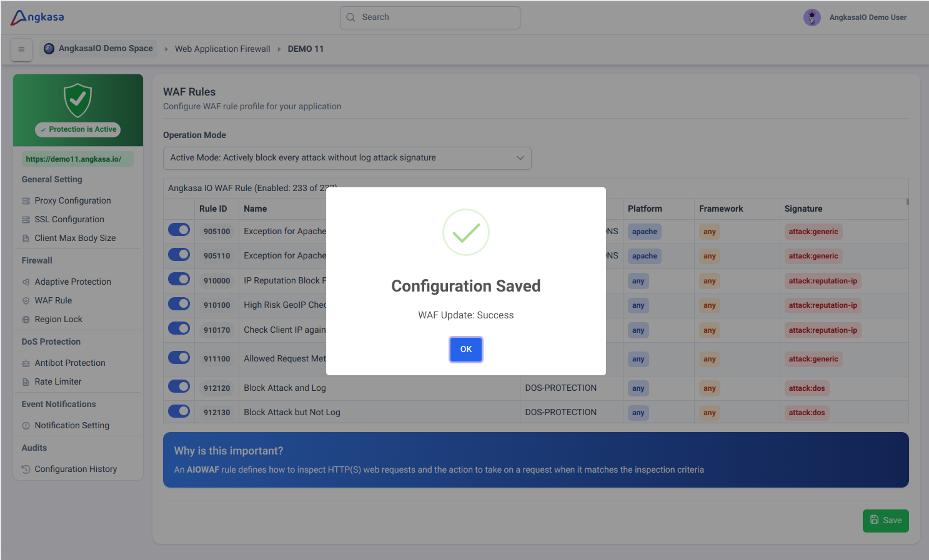This screenshot has width=929, height=560.
Task: Toggle rule 911100 Allowed Request switch
Action: point(179,357)
